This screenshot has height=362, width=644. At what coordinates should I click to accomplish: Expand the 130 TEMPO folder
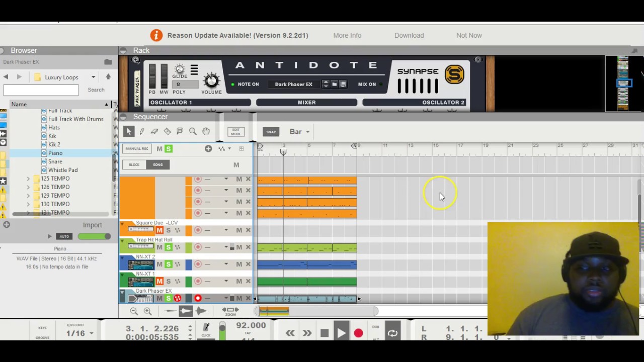point(28,204)
